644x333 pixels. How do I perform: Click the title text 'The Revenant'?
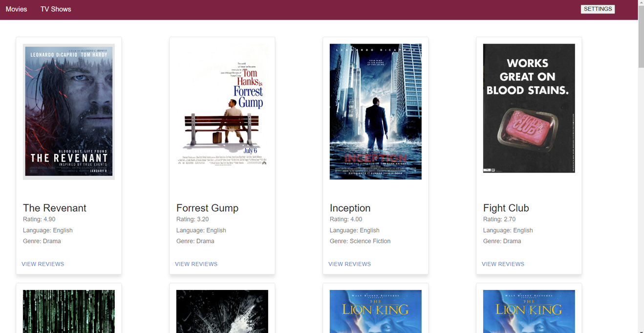[x=55, y=208]
